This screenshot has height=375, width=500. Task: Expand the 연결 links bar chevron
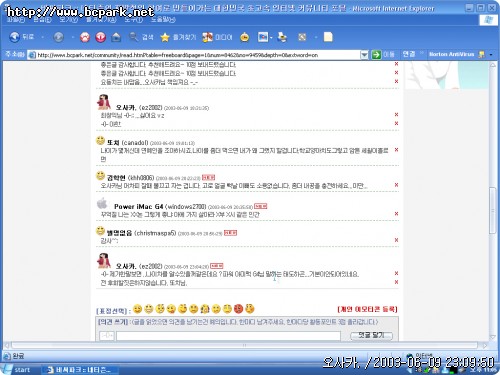coord(421,53)
